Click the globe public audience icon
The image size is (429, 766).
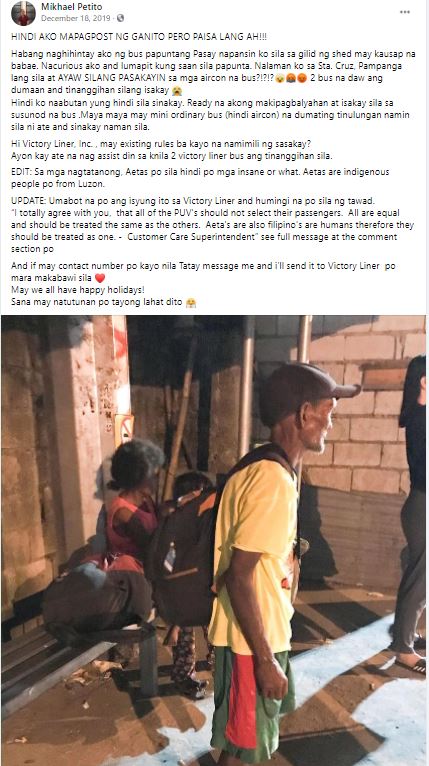pyautogui.click(x=120, y=18)
